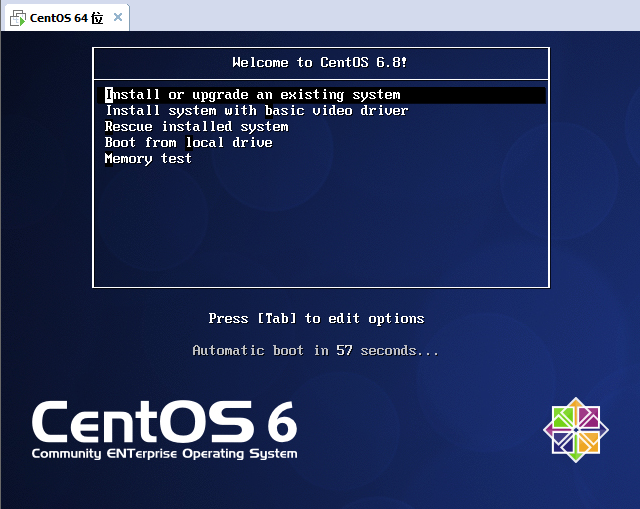Select Boot from local drive entry
Viewport: 640px width, 509px height.
tap(189, 142)
